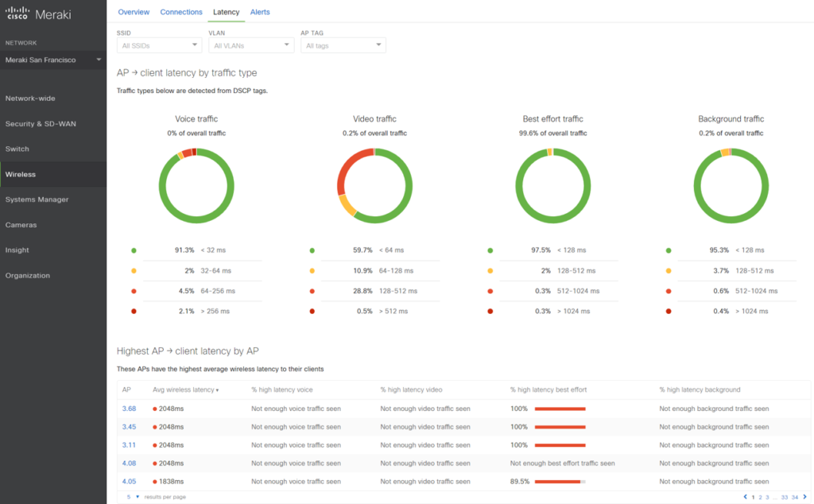814x504 pixels.
Task: Click the Best effort traffic donut chart
Action: [x=552, y=185]
